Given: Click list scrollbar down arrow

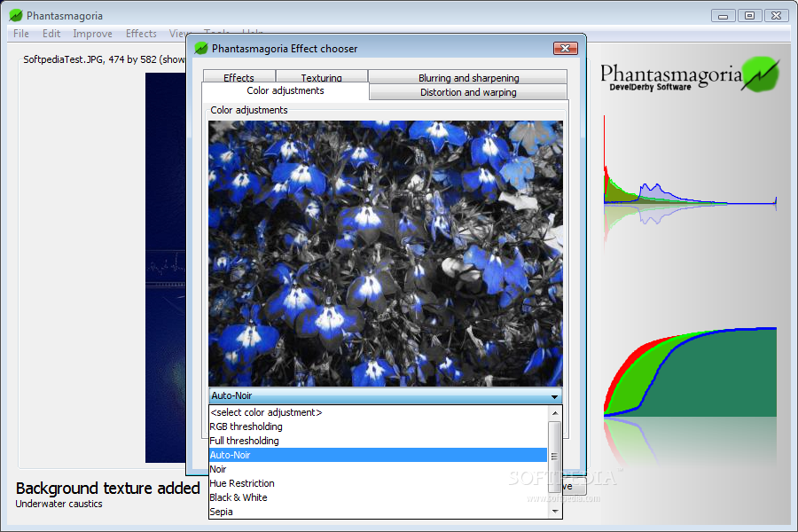Looking at the screenshot, I should 555,511.
